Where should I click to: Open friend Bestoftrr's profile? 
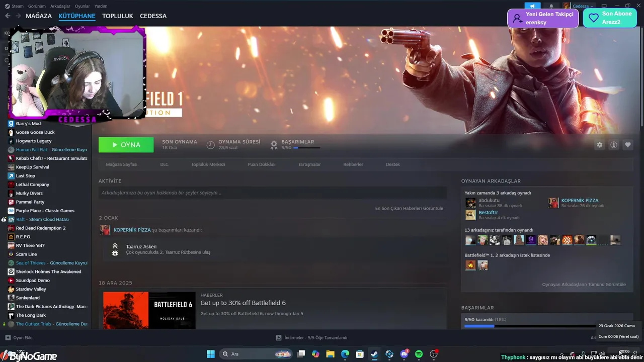488,213
